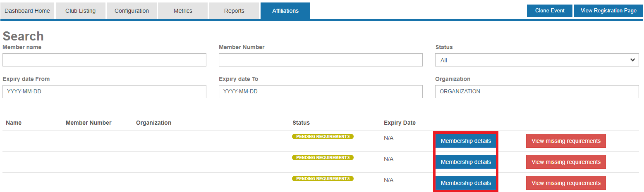644x192 pixels.
Task: Select the Expiry date To field
Action: (321, 92)
